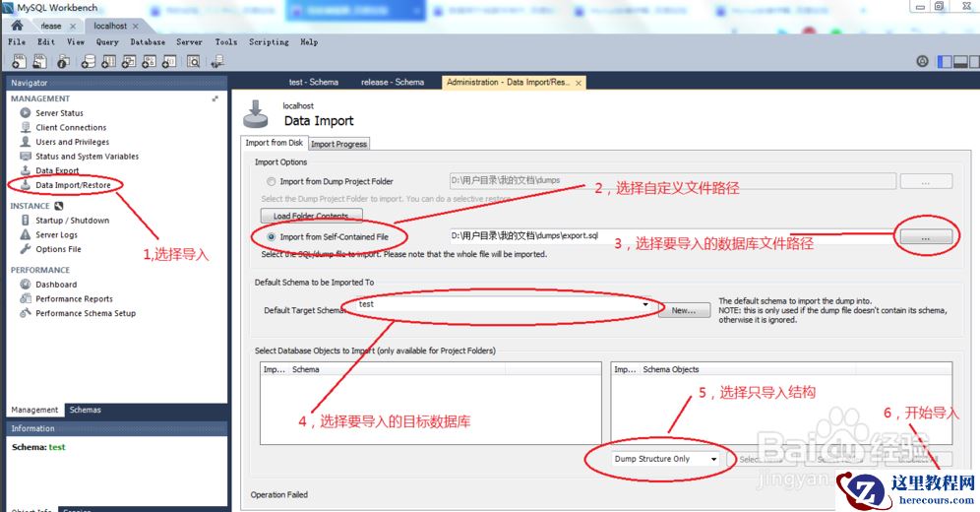
Task: Close the localhost connection tab
Action: point(135,27)
